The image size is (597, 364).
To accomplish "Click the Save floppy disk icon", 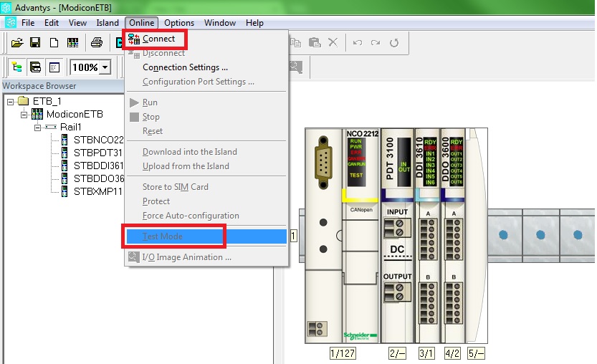I will [35, 42].
